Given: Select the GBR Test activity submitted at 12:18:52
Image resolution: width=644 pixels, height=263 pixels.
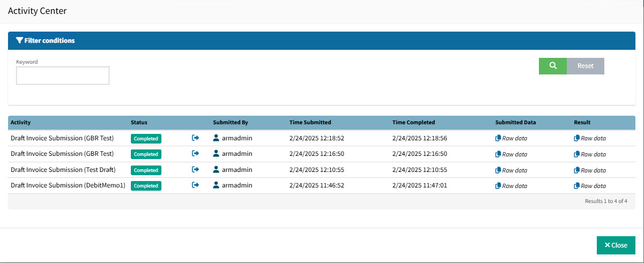Looking at the screenshot, I should point(62,138).
